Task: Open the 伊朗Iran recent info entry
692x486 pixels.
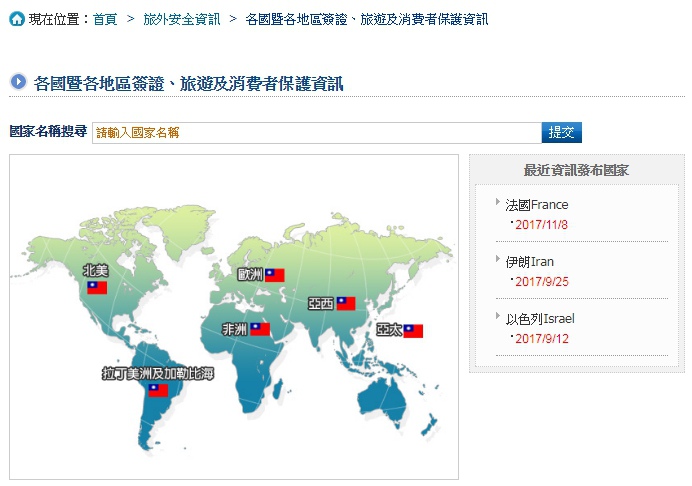Action: (530, 262)
